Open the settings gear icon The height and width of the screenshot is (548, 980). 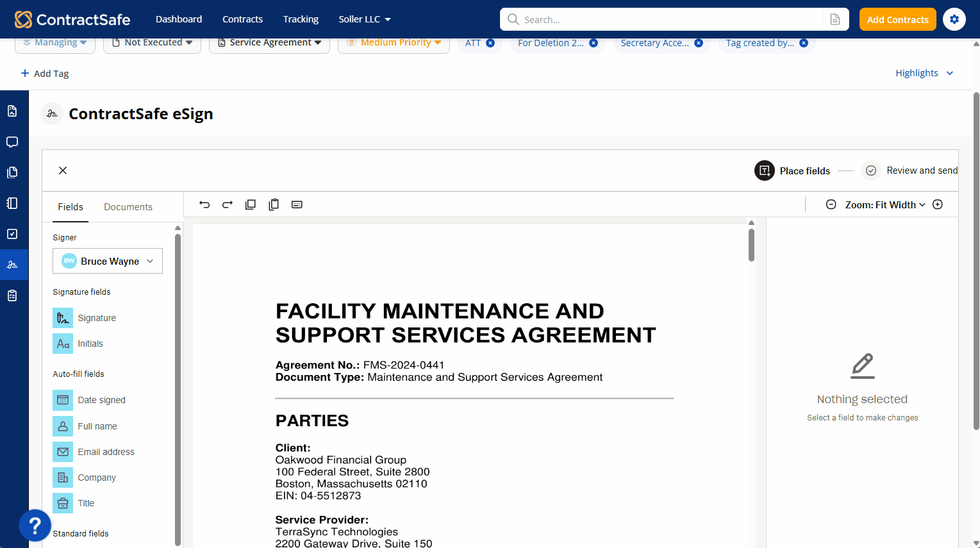pyautogui.click(x=954, y=19)
